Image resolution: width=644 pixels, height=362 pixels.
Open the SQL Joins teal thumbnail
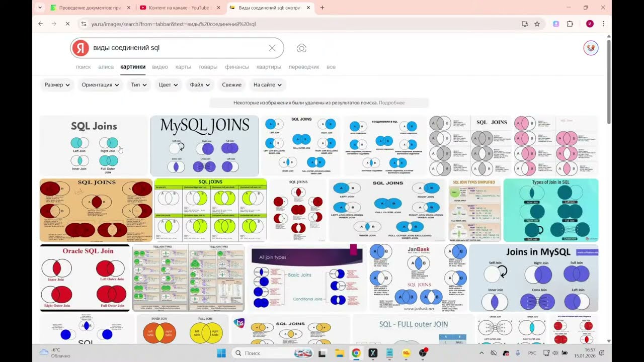click(x=94, y=146)
